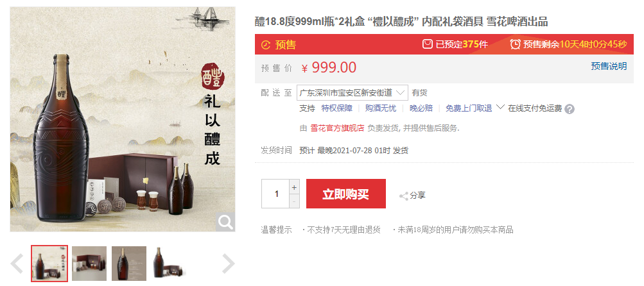644x286 pixels.
Task: Click the share icon next to 分享
Action: (403, 196)
